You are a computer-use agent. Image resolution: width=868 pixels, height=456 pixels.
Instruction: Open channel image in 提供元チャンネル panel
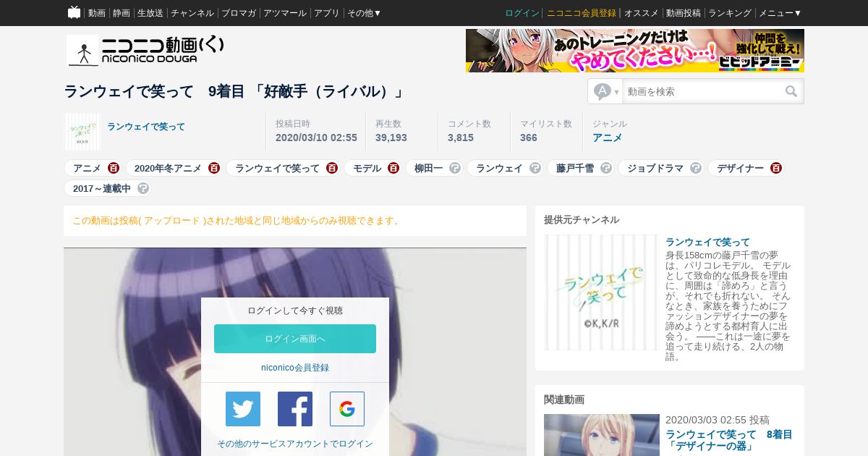(x=602, y=292)
